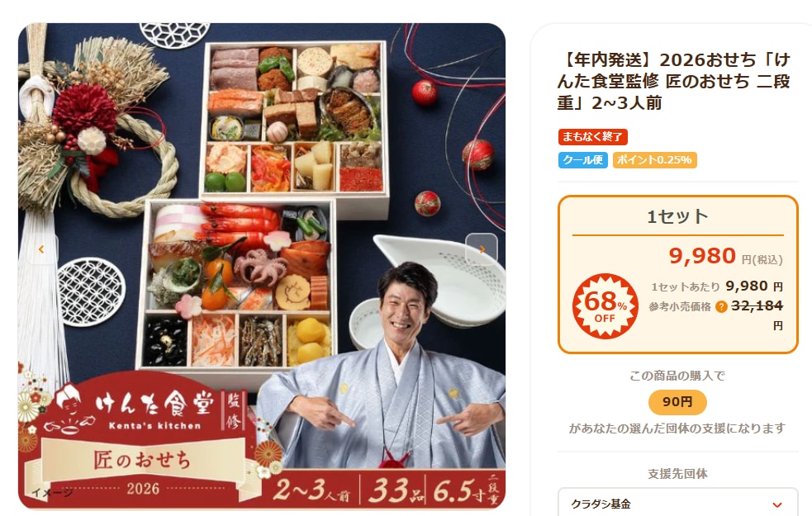Image resolution: width=812 pixels, height=516 pixels.
Task: Go to the previous product image
Action: pyautogui.click(x=41, y=249)
